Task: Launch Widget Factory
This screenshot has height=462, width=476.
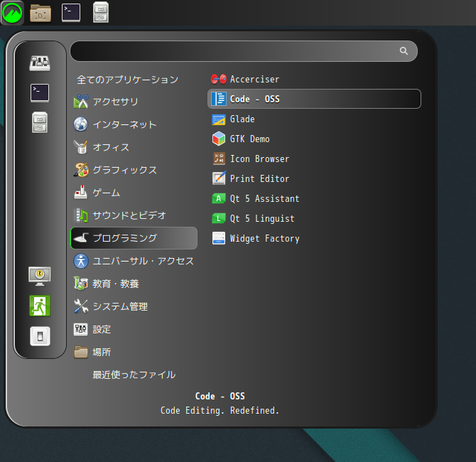Action: coord(314,238)
